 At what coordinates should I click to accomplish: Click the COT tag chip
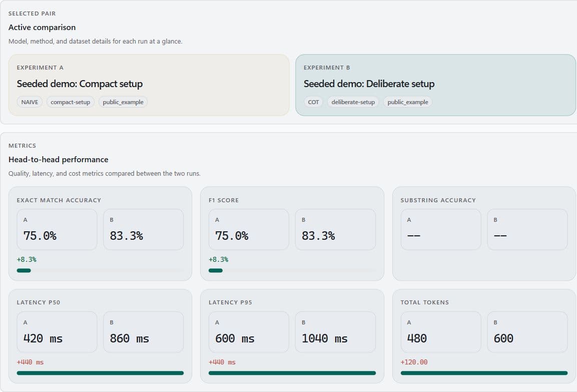pos(314,102)
